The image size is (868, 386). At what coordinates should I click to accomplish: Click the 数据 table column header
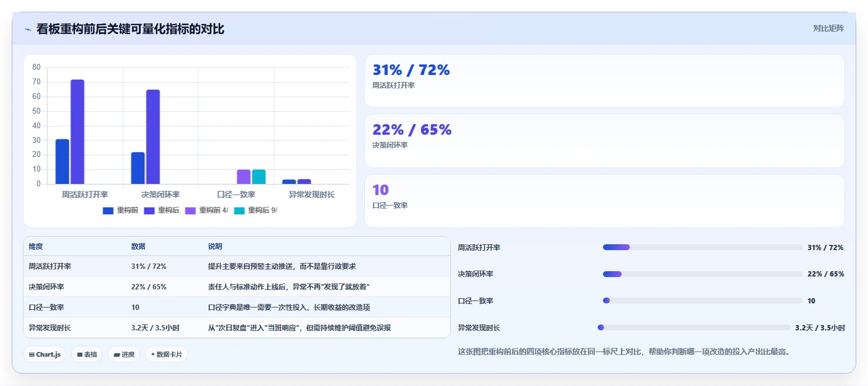tap(138, 247)
